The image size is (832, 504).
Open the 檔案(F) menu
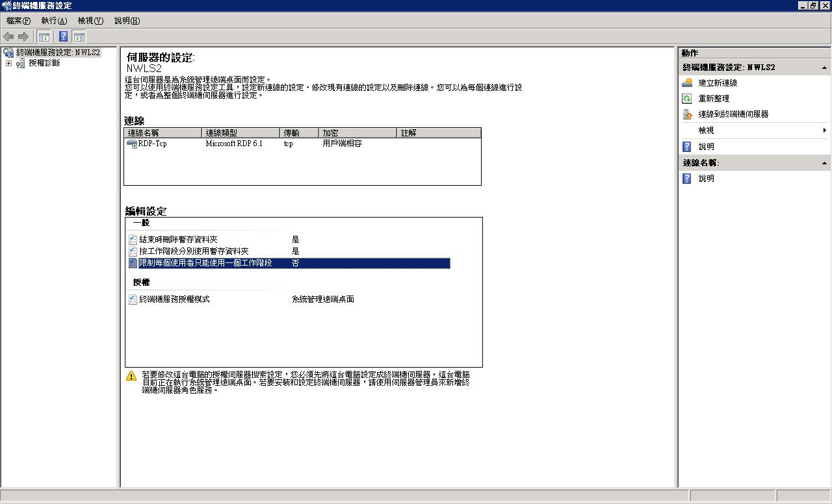18,21
